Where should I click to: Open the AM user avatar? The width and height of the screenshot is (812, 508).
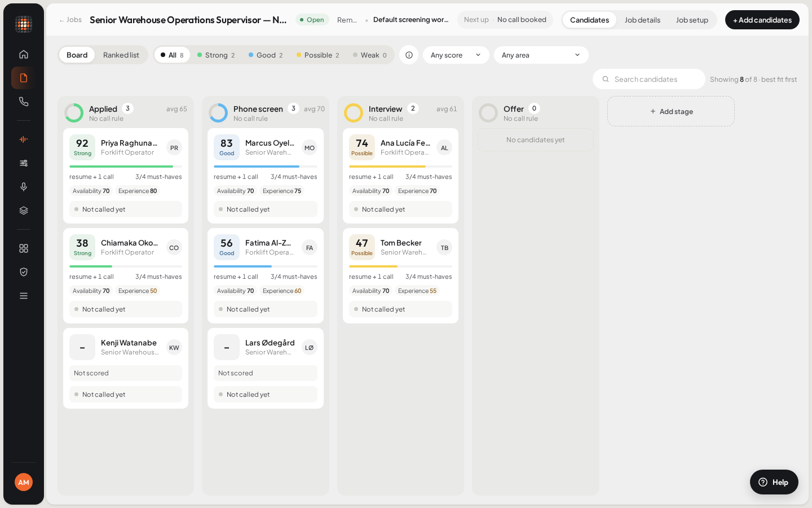pyautogui.click(x=24, y=482)
